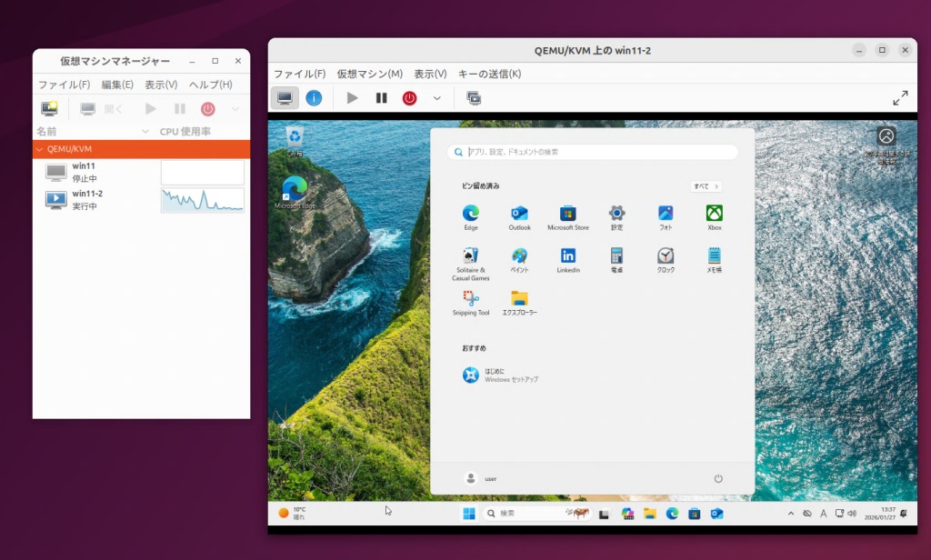Open the 仮想マシン(M) menu
The height and width of the screenshot is (560, 931).
coord(369,74)
